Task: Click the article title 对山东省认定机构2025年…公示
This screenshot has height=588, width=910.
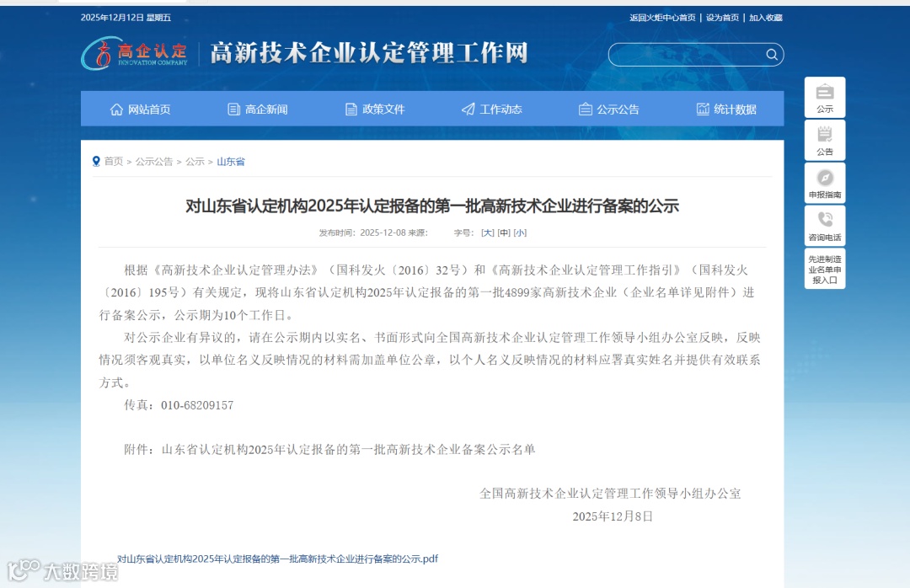Action: pos(432,206)
